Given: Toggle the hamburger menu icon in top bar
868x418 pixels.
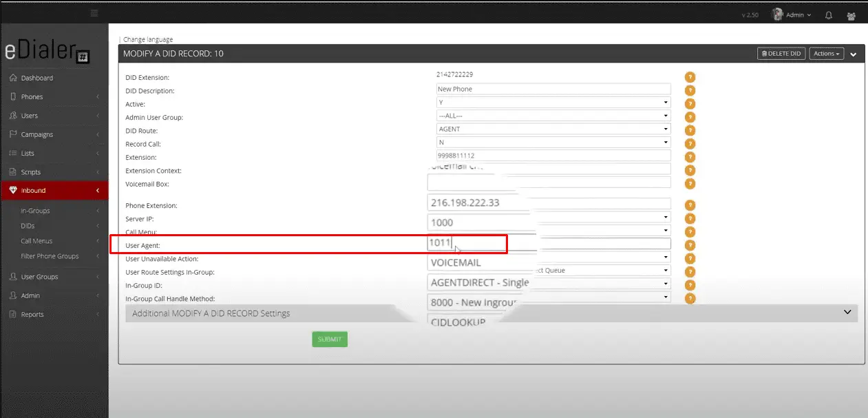Looking at the screenshot, I should pyautogui.click(x=94, y=13).
